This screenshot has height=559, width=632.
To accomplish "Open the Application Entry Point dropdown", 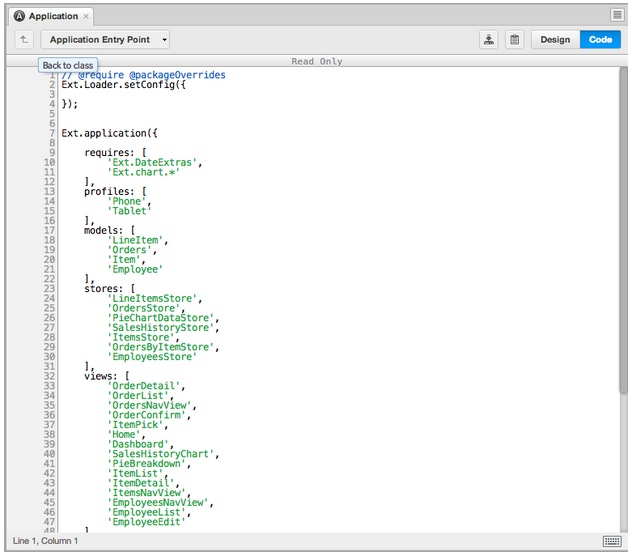I will coord(107,40).
